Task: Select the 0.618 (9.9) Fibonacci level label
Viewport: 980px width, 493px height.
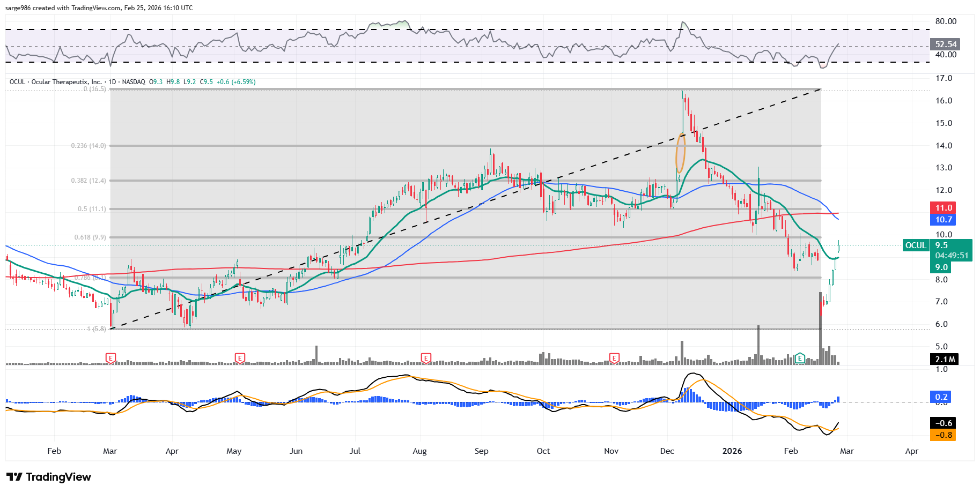Action: pyautogui.click(x=90, y=237)
